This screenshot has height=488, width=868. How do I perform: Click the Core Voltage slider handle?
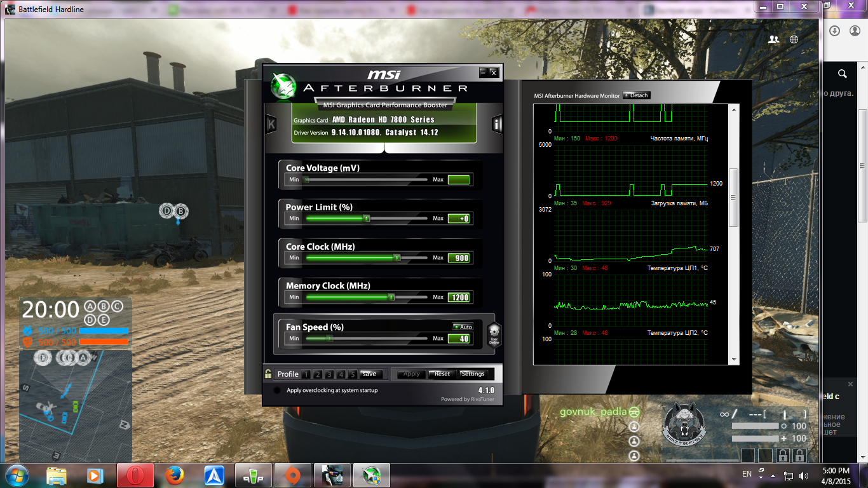306,180
